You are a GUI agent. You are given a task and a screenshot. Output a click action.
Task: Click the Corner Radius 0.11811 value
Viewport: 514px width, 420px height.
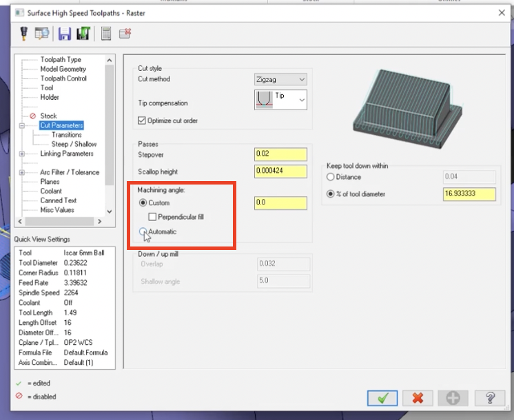tap(74, 273)
